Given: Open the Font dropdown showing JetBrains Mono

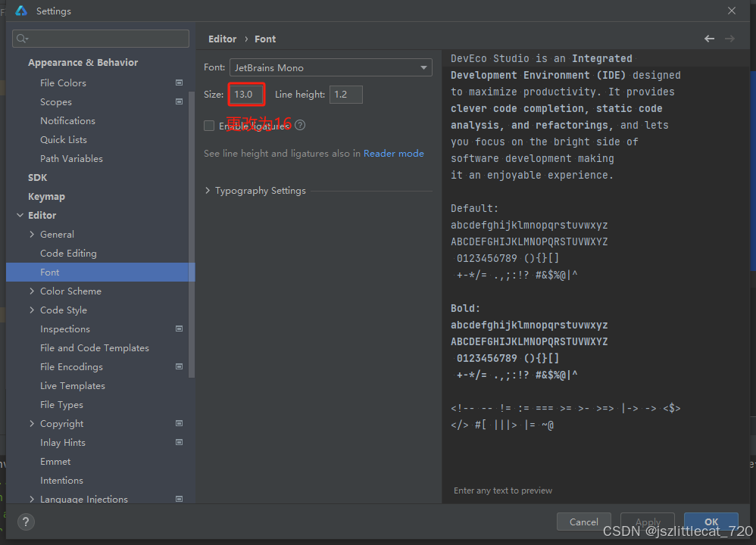Looking at the screenshot, I should point(330,67).
